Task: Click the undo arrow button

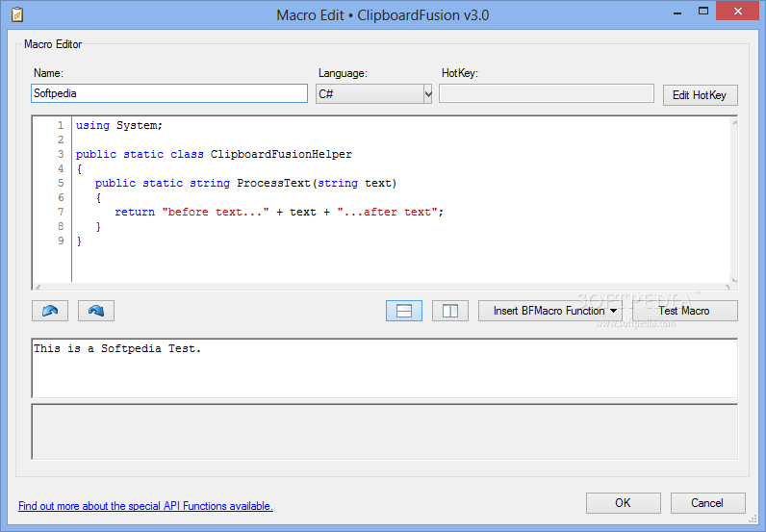Action: 50,311
